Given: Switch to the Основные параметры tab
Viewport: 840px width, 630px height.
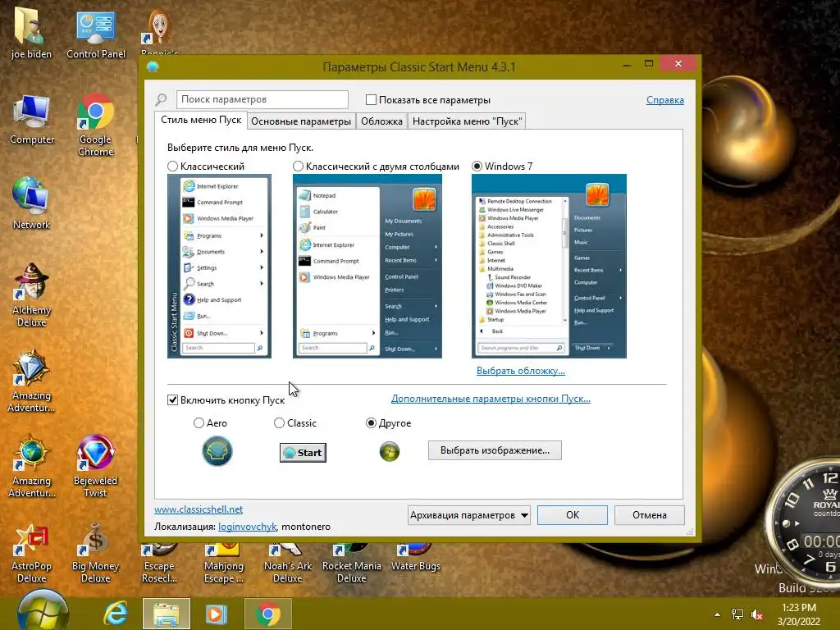Looking at the screenshot, I should click(301, 121).
